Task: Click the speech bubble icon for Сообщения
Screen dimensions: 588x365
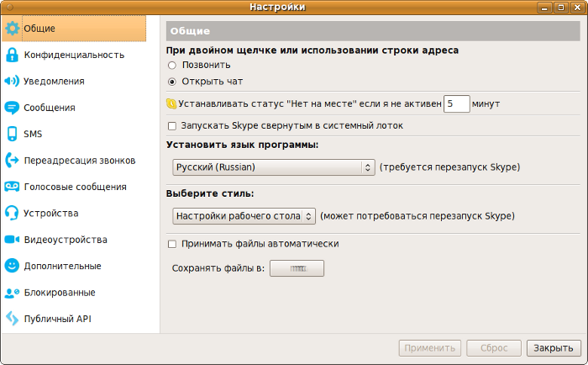Action: pos(12,108)
